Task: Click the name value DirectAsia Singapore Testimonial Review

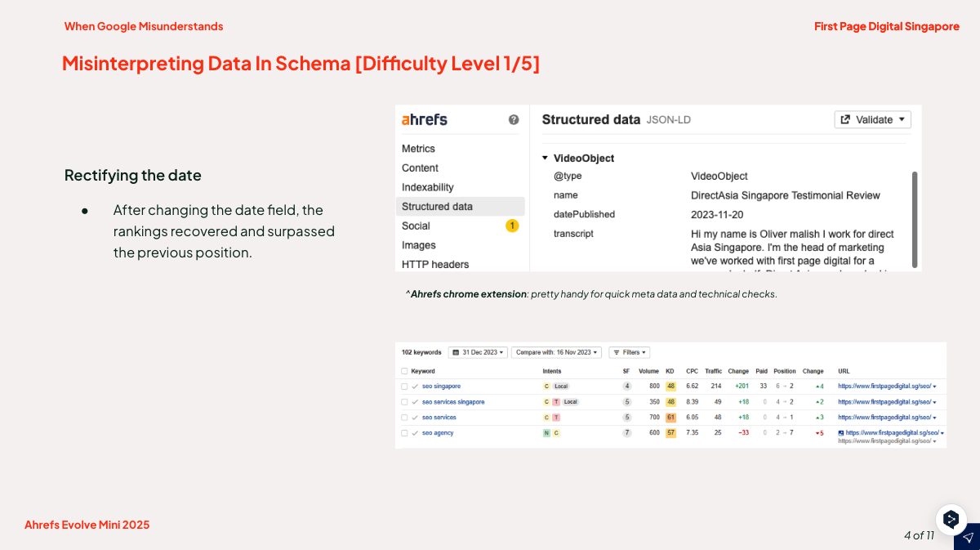Action: 786,195
